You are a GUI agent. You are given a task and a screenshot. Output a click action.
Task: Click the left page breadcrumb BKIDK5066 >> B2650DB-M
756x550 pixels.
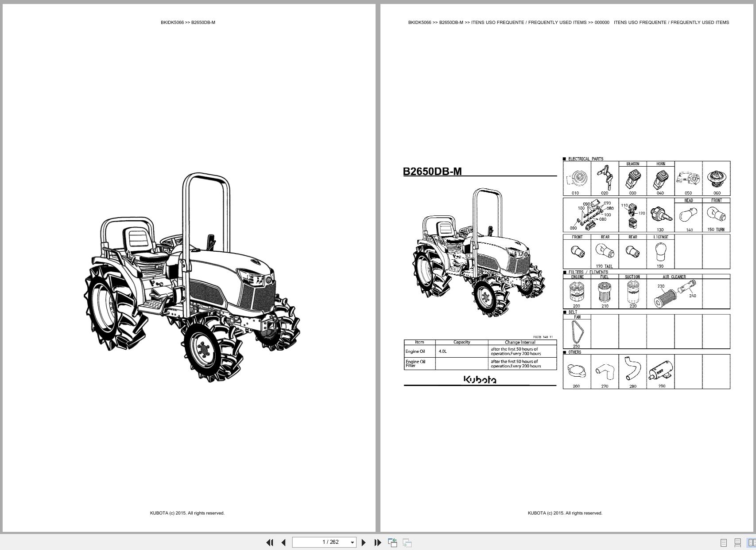tap(188, 23)
